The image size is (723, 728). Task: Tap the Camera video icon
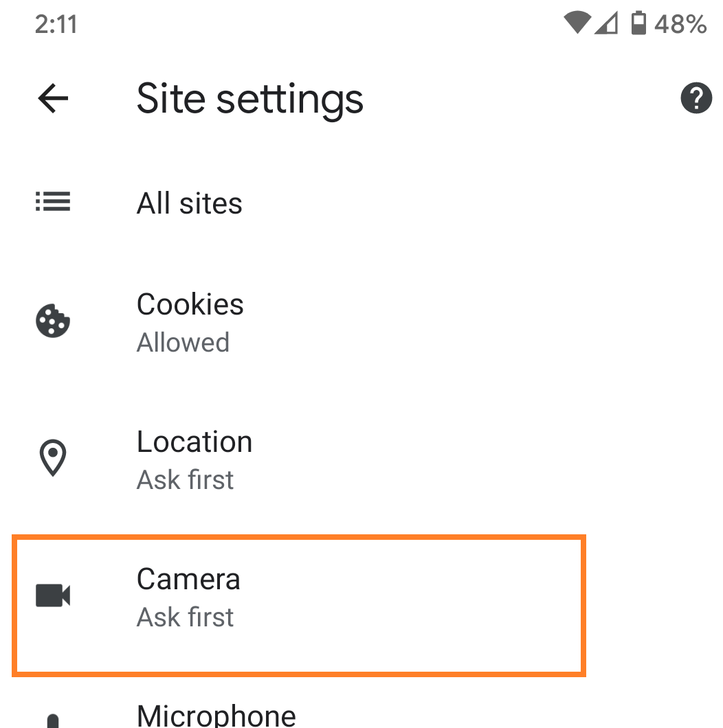tap(53, 595)
